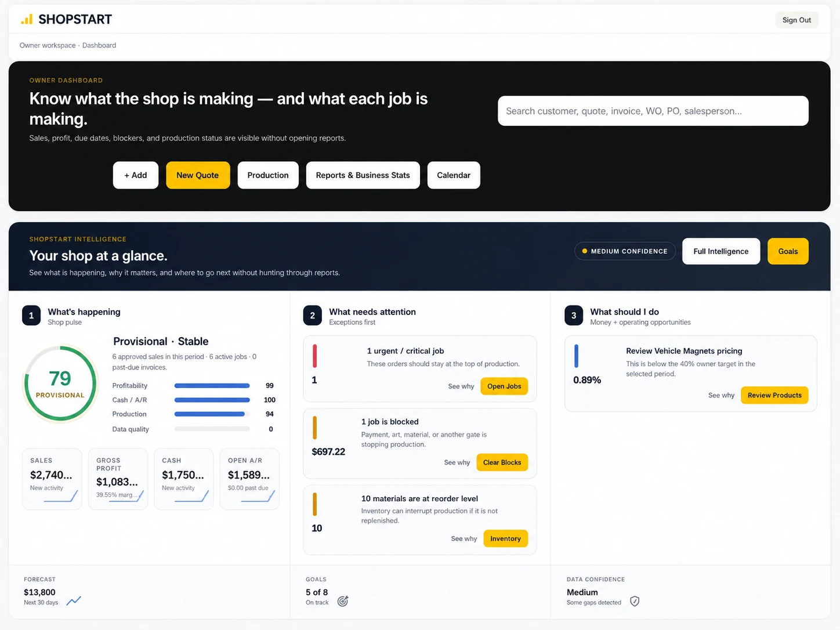Focus the customer and quote search field
The width and height of the screenshot is (840, 630).
click(x=653, y=111)
